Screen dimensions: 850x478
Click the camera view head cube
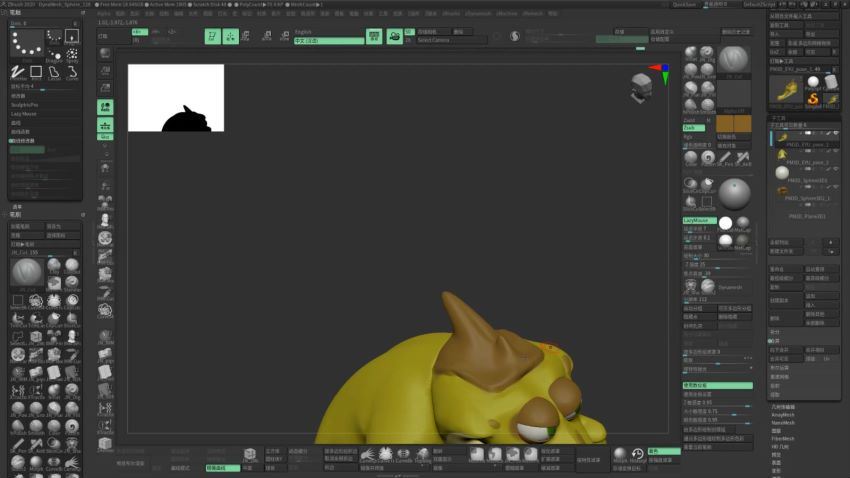coord(641,87)
